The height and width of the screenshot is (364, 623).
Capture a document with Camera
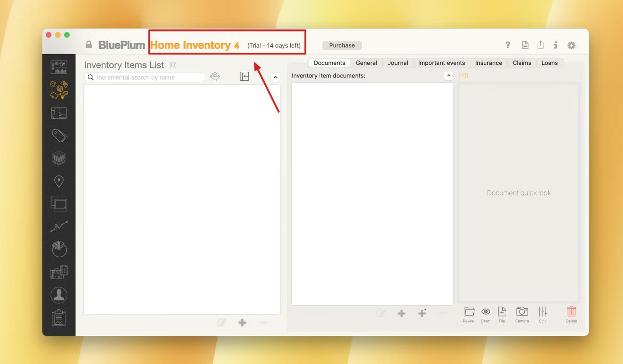pyautogui.click(x=522, y=314)
